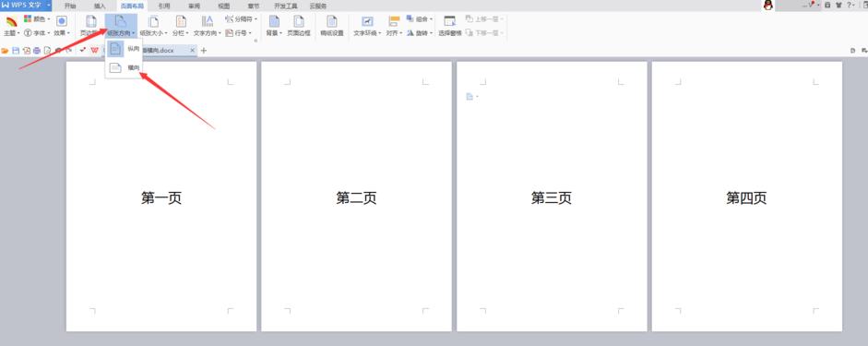868x346 pixels.
Task: Open the 审阅 ribbon tab
Action: point(195,6)
